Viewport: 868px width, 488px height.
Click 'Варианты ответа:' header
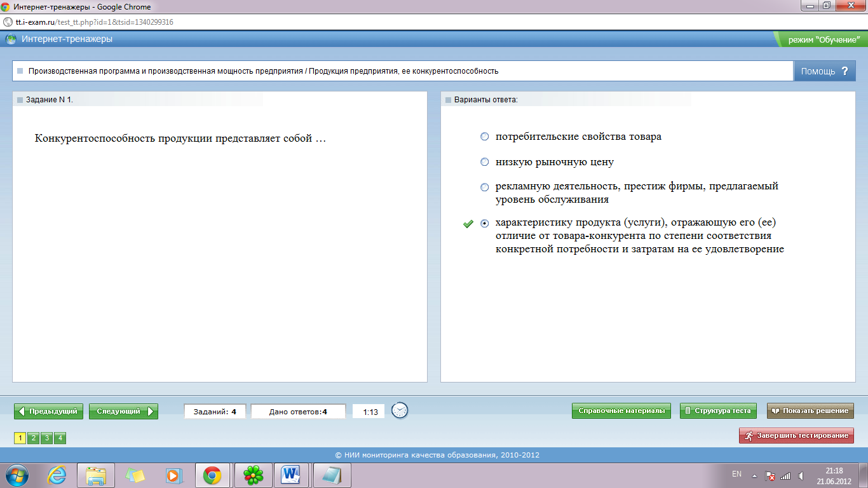point(486,100)
